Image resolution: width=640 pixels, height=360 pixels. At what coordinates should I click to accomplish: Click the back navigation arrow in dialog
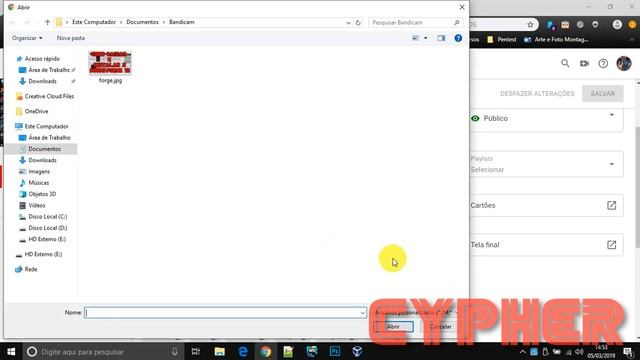[13, 22]
